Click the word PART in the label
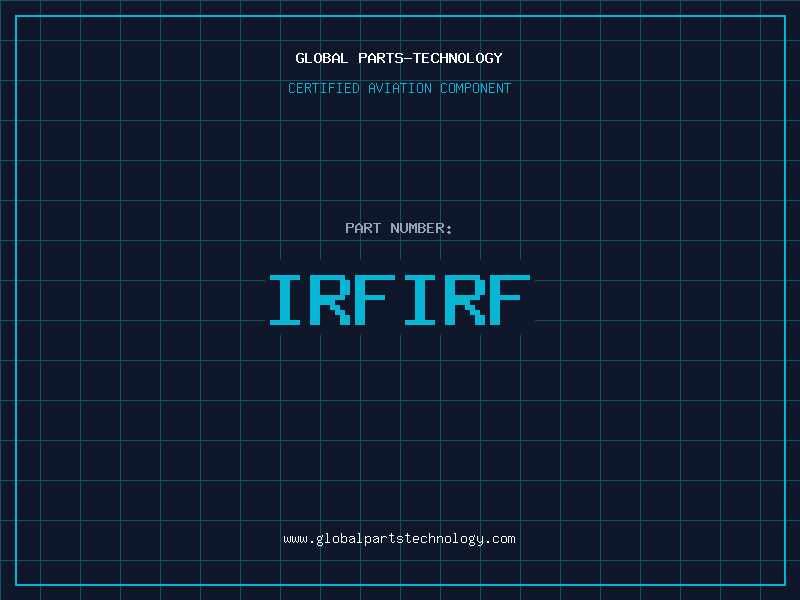Viewport: 800px width, 600px height. pyautogui.click(x=363, y=228)
